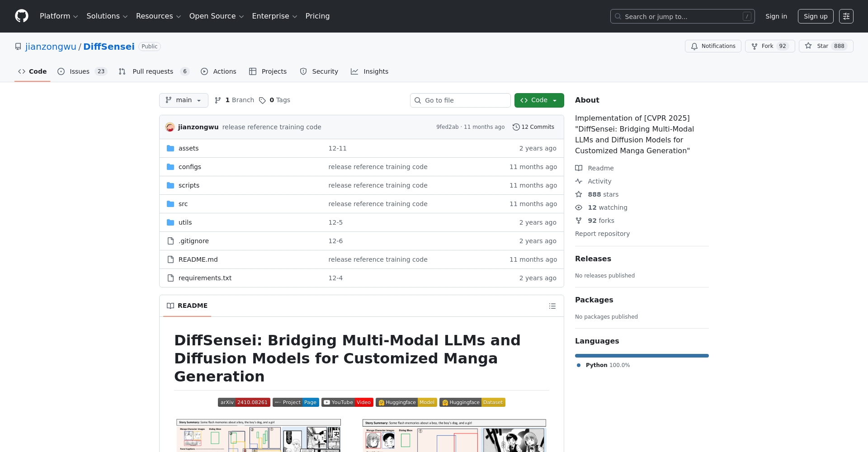This screenshot has width=868, height=452.
Task: Fork the repository
Action: click(x=769, y=46)
